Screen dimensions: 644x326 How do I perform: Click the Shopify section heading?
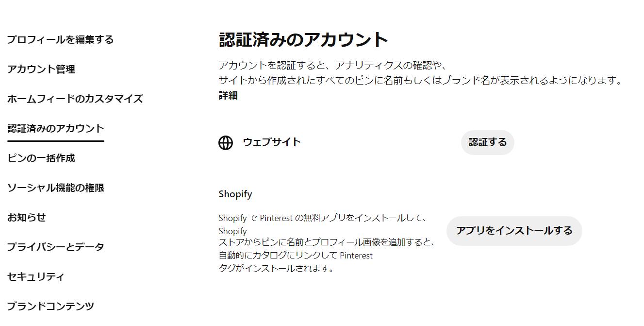point(235,194)
